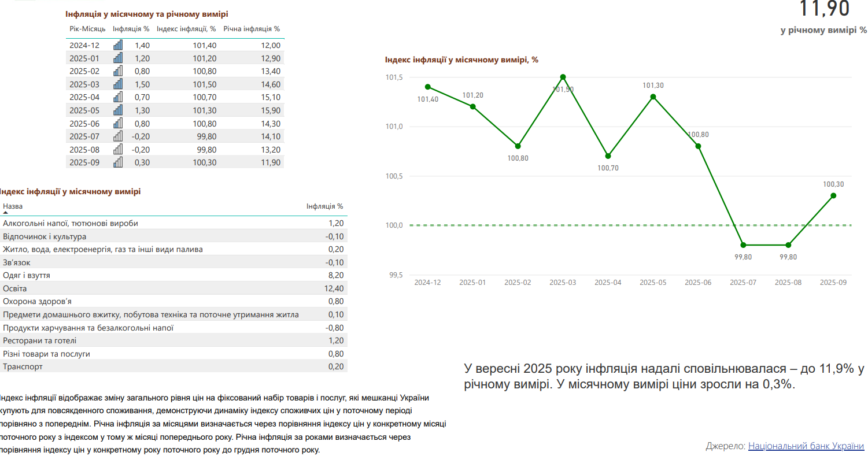Select the 2025-03 data point on the line chart
The image size is (868, 456).
[x=563, y=77]
